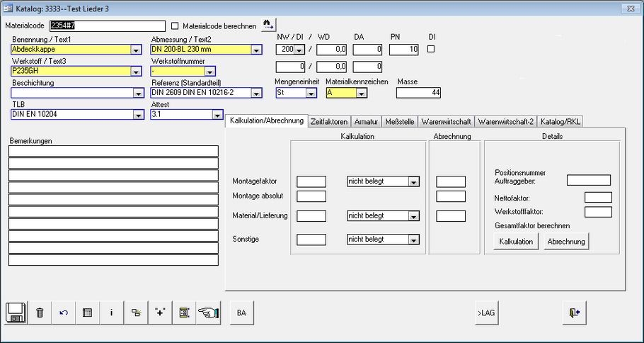Open the Werkstoff / Text3 dropdown
Image resolution: width=644 pixels, height=343 pixels.
pyautogui.click(x=135, y=72)
